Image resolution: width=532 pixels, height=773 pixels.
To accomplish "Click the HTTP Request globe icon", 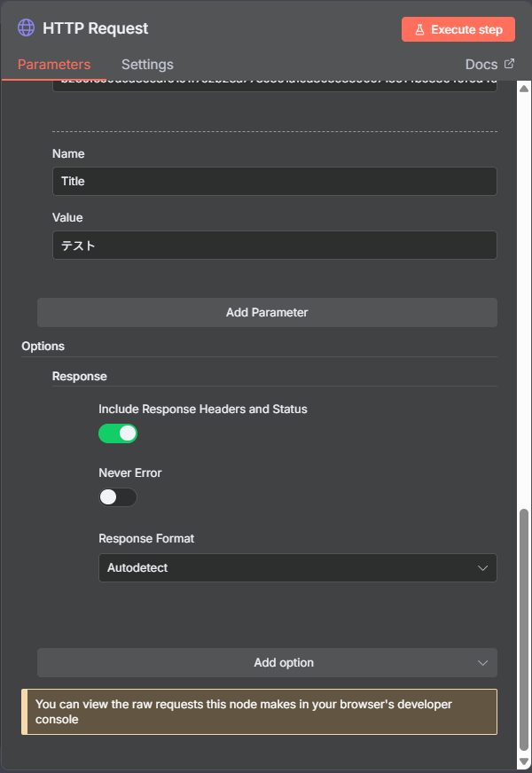I will [27, 28].
